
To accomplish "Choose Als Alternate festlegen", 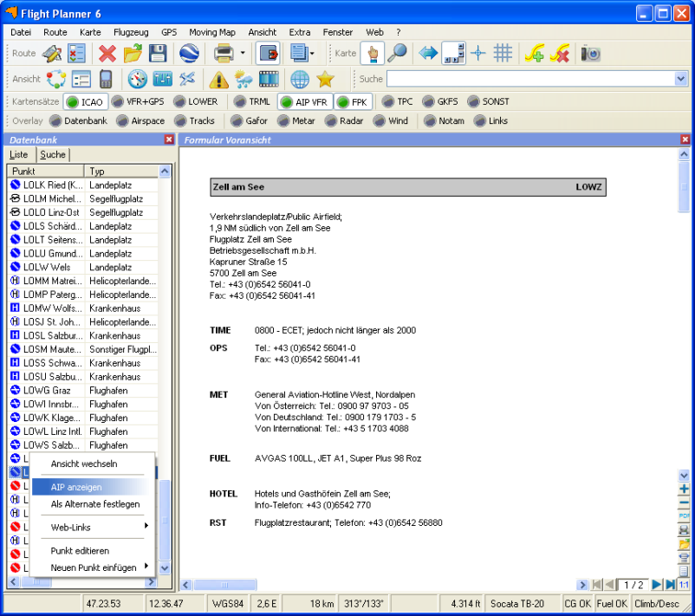I will [94, 504].
